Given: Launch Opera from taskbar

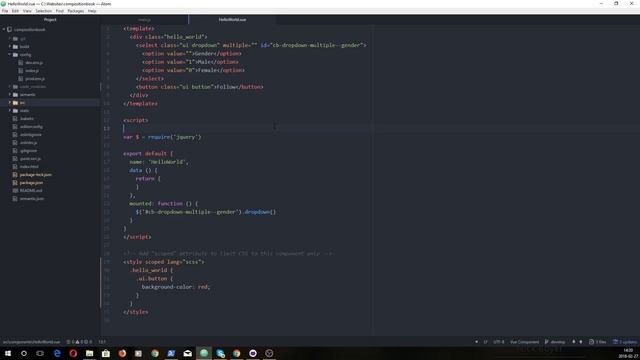Looking at the screenshot, I should [73, 353].
